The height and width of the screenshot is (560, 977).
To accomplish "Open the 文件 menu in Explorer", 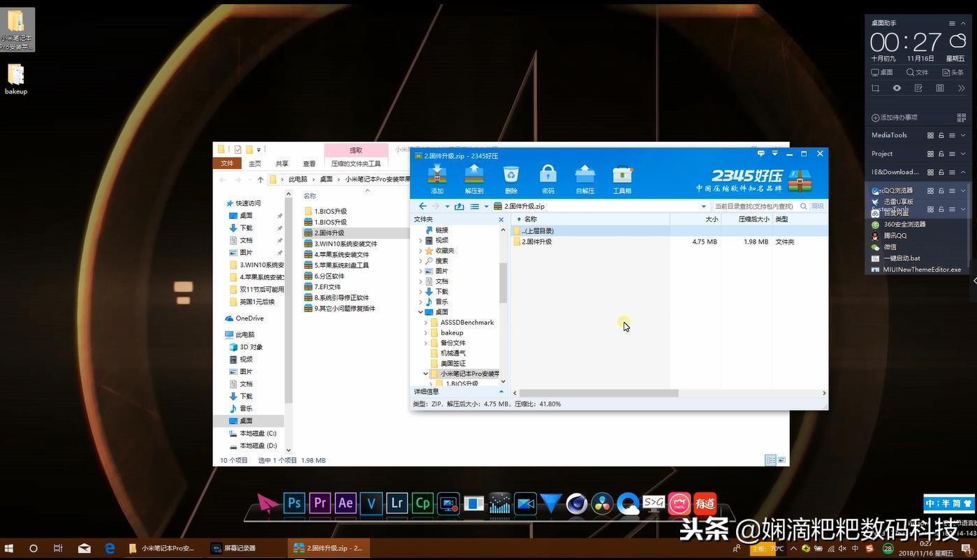I will tap(226, 163).
